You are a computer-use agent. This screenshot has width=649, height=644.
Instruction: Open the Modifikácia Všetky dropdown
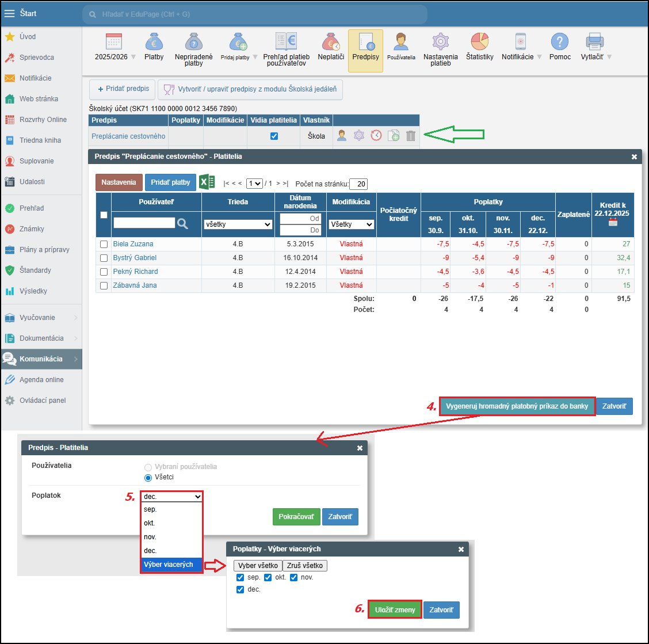coord(351,224)
